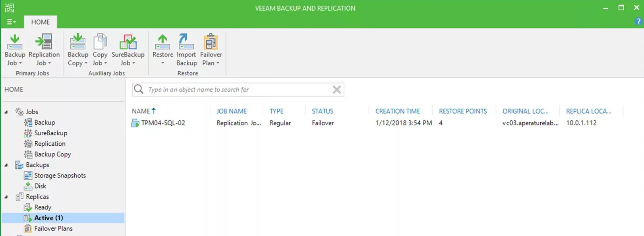Click the search magnifier icon
Image resolution: width=644 pixels, height=236 pixels.
click(x=139, y=89)
